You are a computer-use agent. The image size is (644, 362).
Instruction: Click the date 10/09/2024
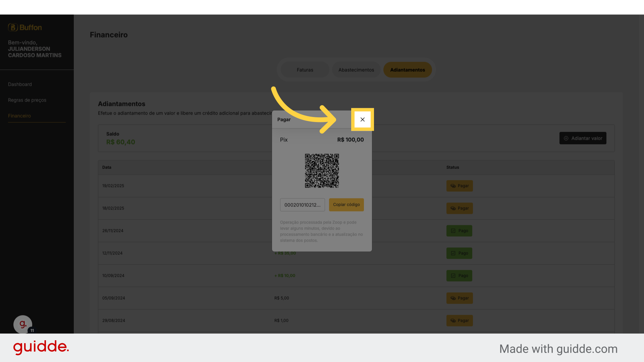[113, 276]
